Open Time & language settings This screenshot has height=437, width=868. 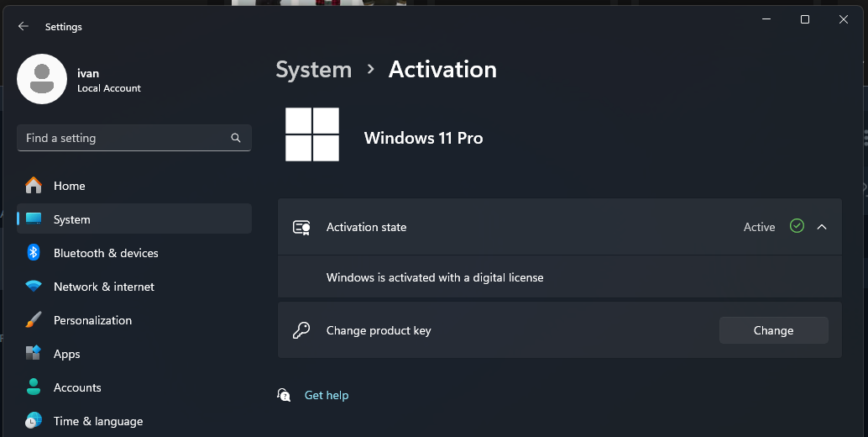[x=134, y=421]
